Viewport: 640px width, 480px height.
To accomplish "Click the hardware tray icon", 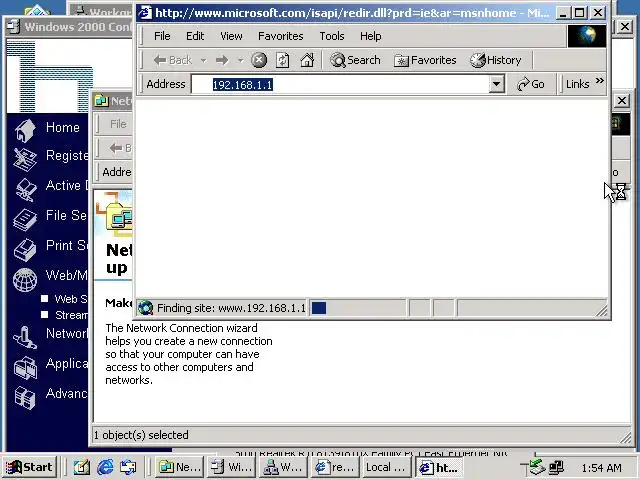I will [x=536, y=467].
